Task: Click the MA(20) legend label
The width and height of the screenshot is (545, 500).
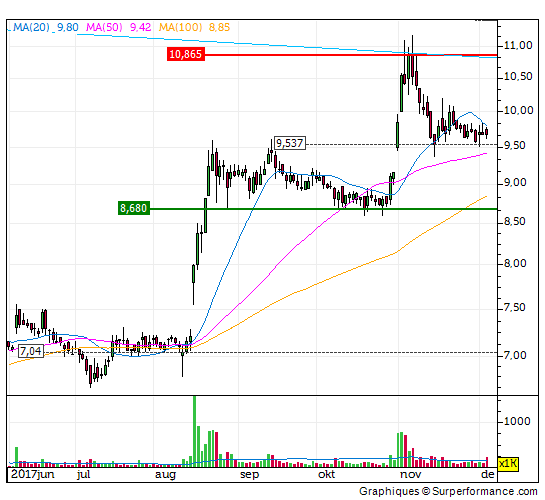Action: coord(31,27)
